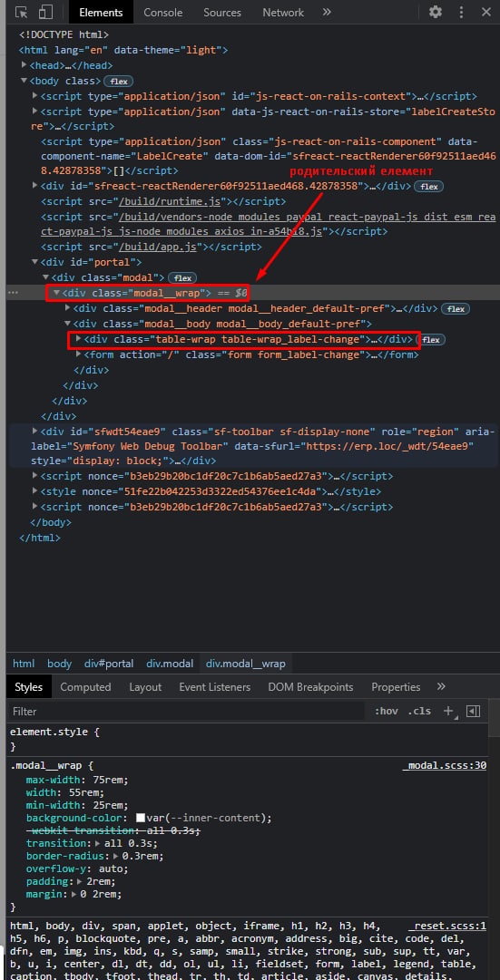Toggle the computed styles sidebar icon
This screenshot has width=500, height=980.
point(473,712)
